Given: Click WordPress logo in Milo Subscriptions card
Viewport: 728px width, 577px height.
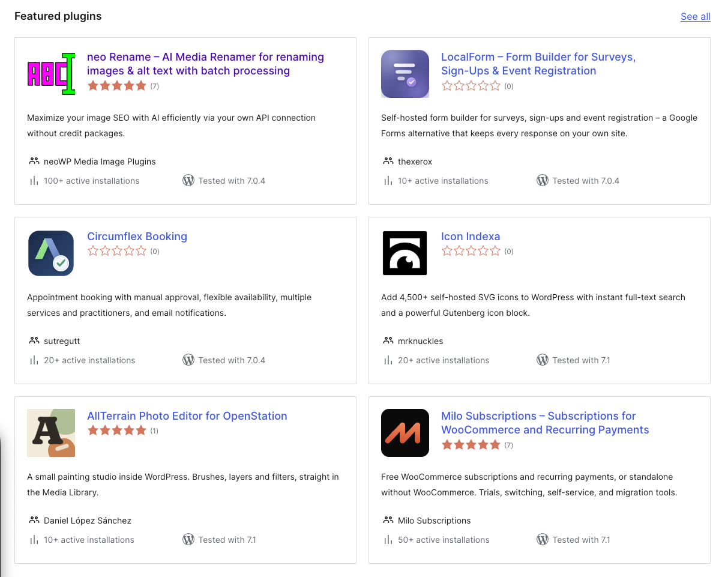Looking at the screenshot, I should (x=543, y=540).
